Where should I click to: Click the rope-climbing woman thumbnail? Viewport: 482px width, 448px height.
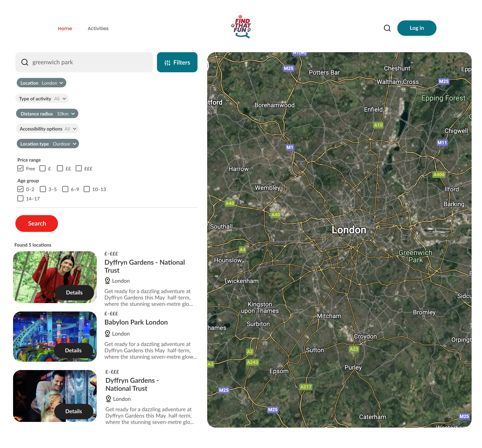coord(55,277)
